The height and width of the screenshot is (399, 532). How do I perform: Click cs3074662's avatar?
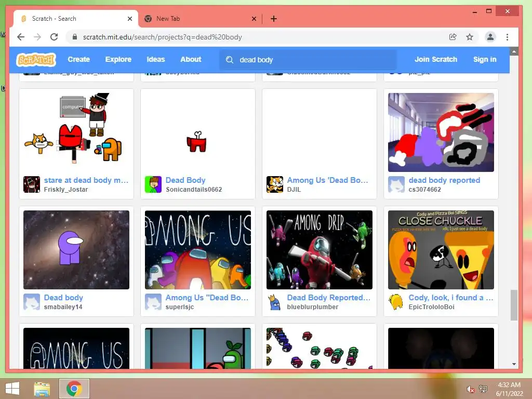(396, 184)
